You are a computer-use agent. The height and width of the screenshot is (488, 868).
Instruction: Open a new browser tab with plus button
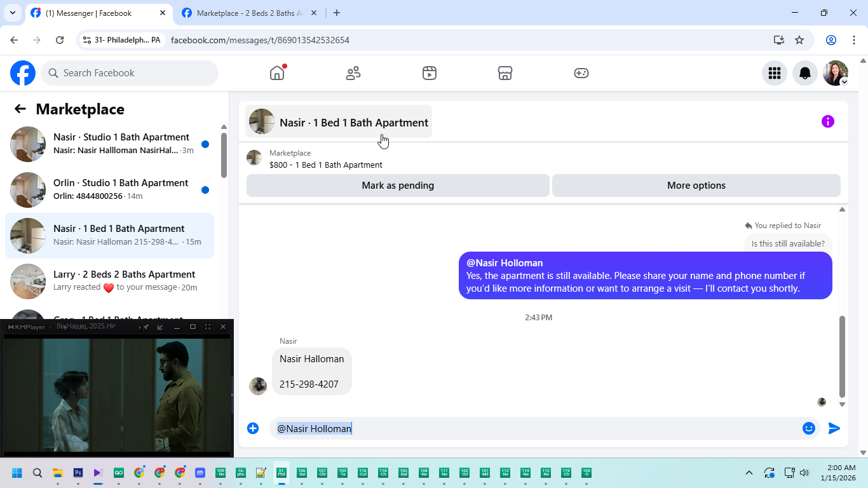(x=337, y=13)
